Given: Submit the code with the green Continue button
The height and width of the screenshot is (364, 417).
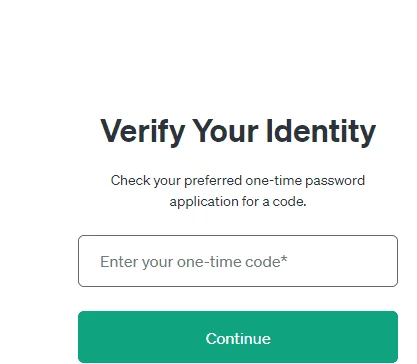Looking at the screenshot, I should click(x=238, y=337).
